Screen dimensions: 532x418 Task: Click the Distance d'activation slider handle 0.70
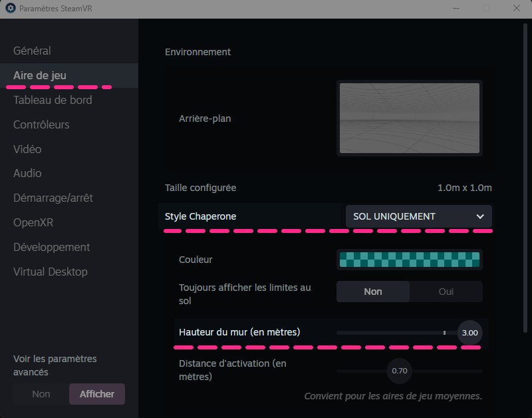pyautogui.click(x=400, y=371)
